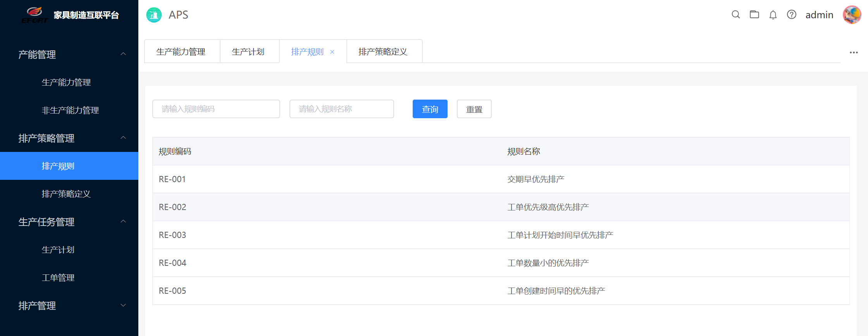Viewport: 868px width, 336px height.
Task: Collapse the 生产任务管理 menu section
Action: click(123, 222)
